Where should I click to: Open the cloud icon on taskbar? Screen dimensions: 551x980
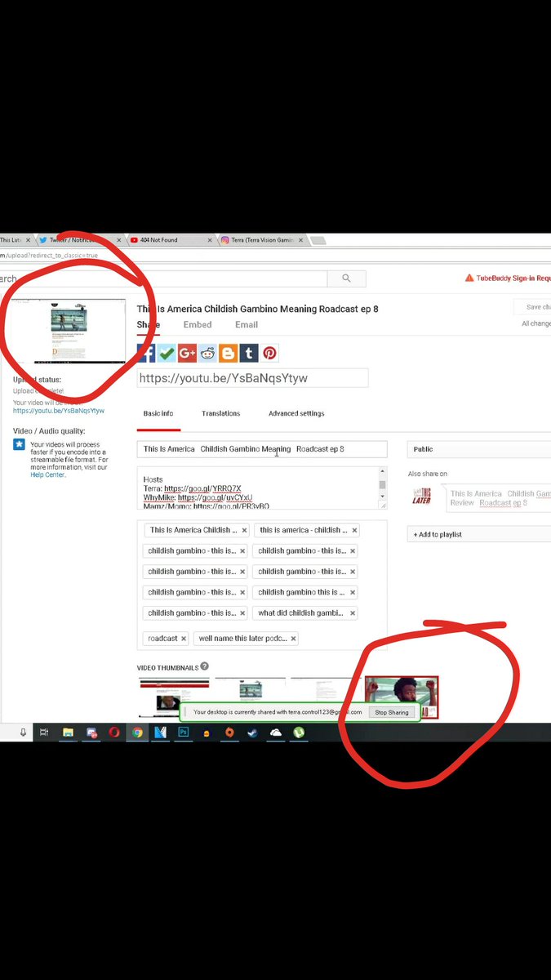(x=276, y=733)
